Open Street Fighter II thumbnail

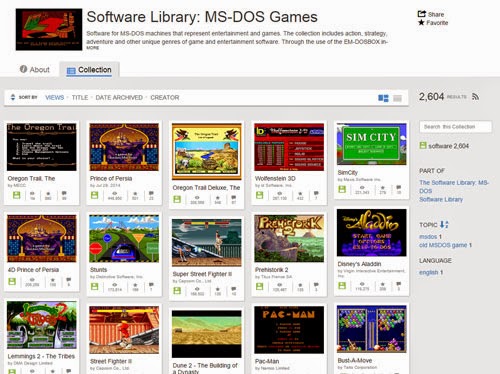click(124, 330)
